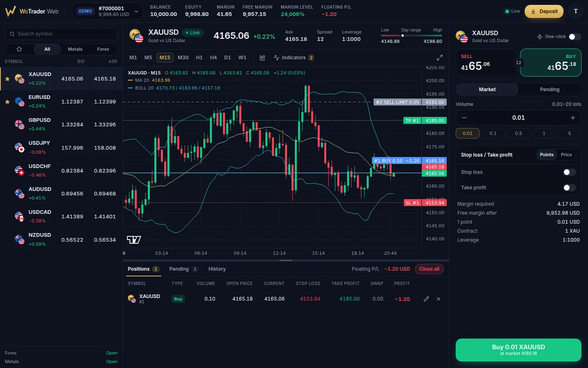This screenshot has width=588, height=368.
Task: Switch to the Metals watchlist tab
Action: (75, 49)
